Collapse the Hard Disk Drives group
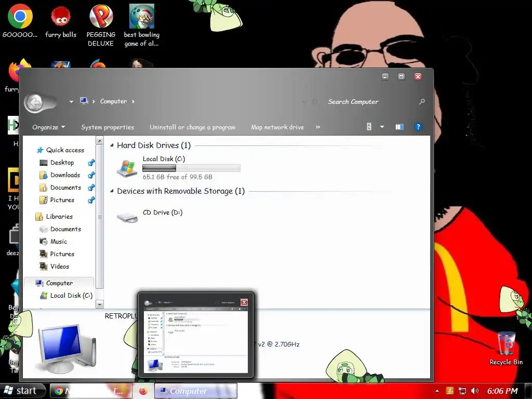Viewport: 532px width, 399px height. click(x=112, y=145)
